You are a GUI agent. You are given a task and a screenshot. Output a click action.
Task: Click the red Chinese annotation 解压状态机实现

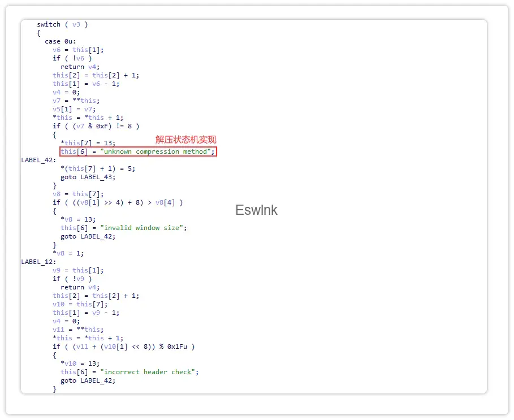[x=186, y=140]
